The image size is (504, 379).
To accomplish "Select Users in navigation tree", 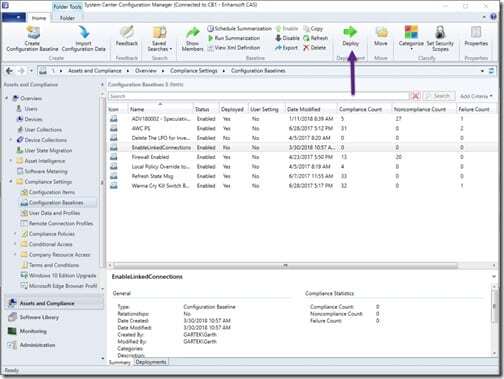I will 31,109.
